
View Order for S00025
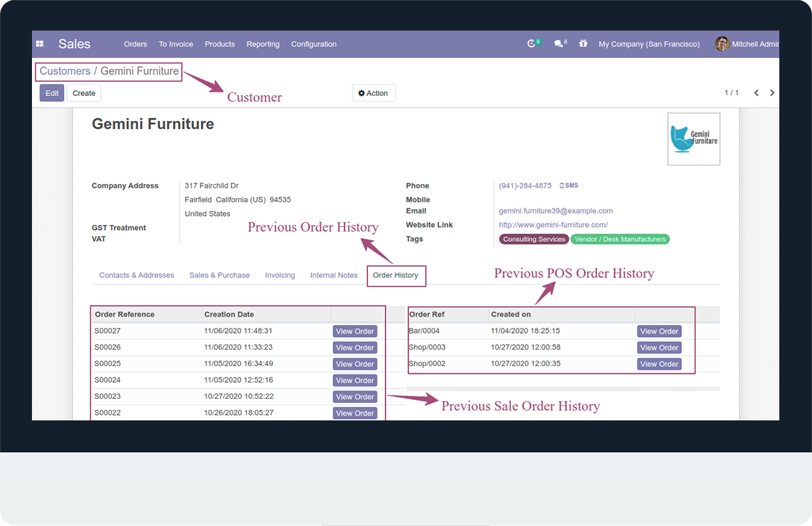pos(355,364)
